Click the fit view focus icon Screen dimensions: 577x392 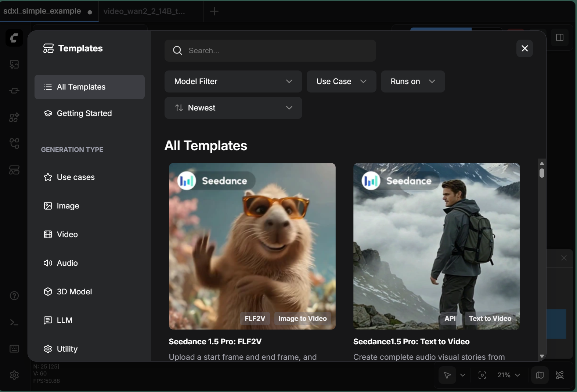pyautogui.click(x=482, y=375)
